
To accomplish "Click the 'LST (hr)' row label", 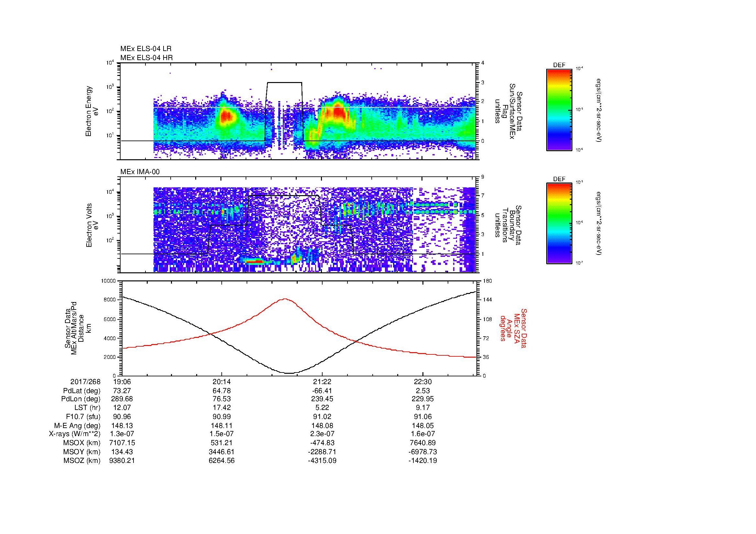I will pyautogui.click(x=87, y=408).
